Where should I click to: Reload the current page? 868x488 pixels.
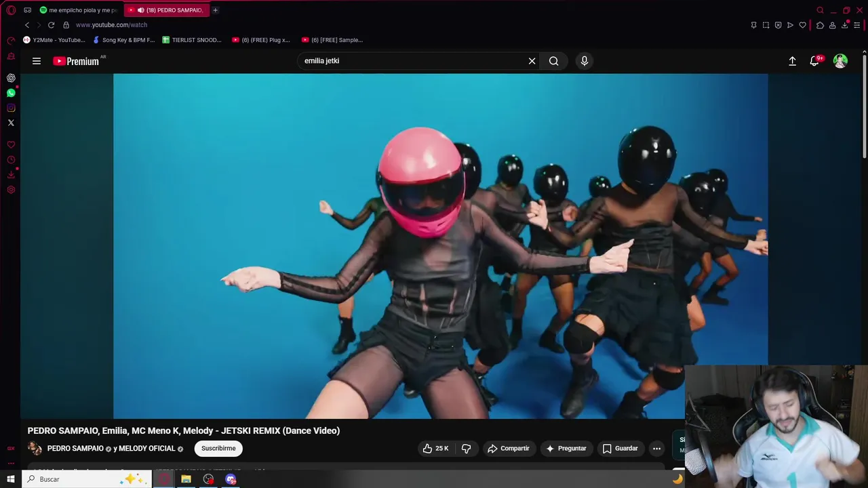(x=51, y=25)
